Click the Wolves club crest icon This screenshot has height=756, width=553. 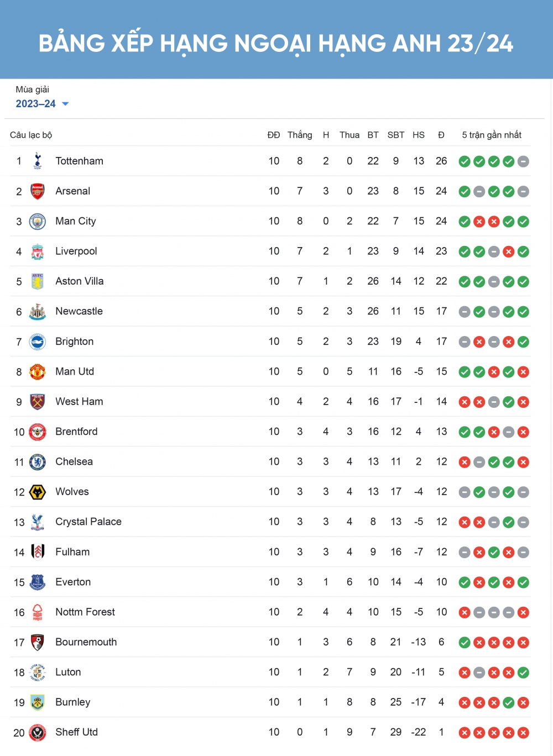coord(38,492)
